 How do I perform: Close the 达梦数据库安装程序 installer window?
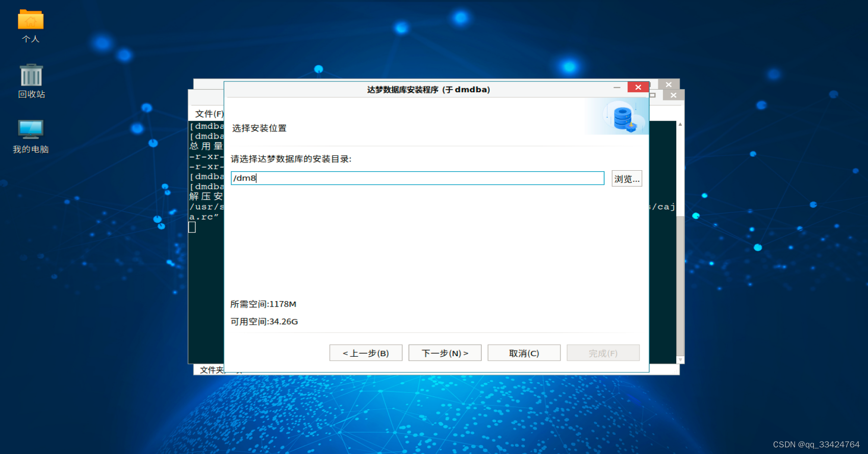[x=638, y=87]
